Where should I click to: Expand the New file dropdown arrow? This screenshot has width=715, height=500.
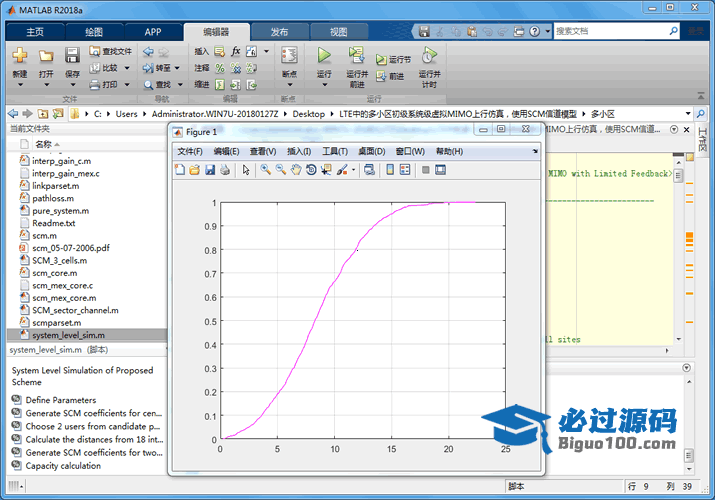click(20, 85)
